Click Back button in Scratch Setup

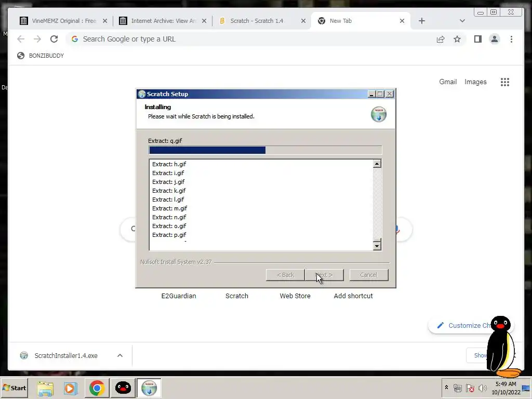285,275
